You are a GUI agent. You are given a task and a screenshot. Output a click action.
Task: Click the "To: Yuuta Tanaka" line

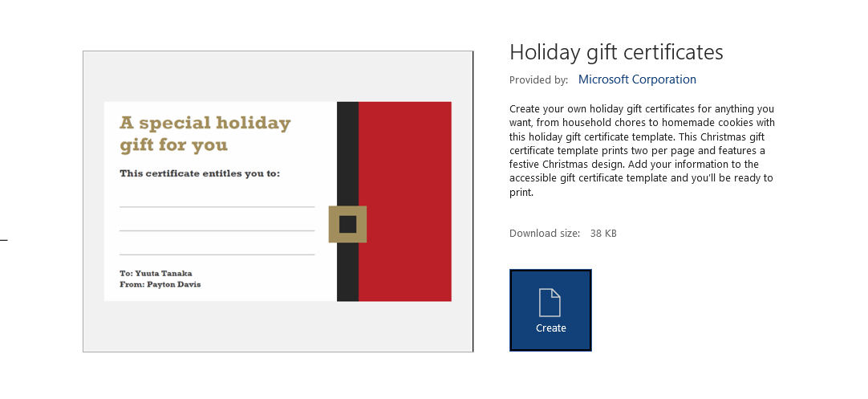[156, 273]
